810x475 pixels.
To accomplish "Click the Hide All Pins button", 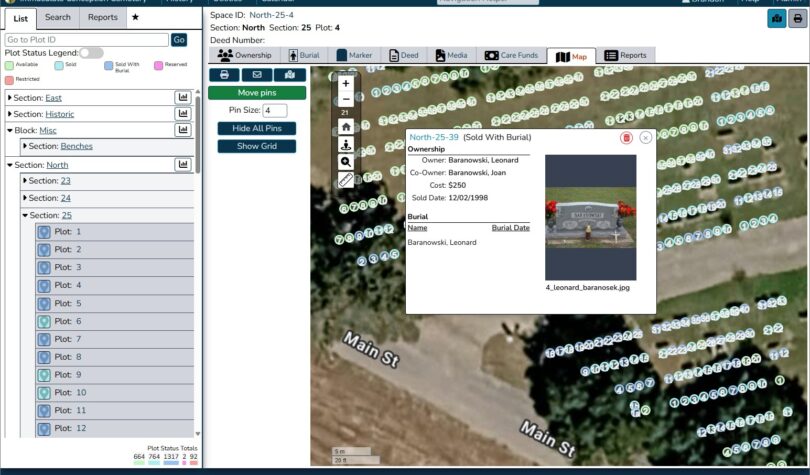I will (x=257, y=128).
